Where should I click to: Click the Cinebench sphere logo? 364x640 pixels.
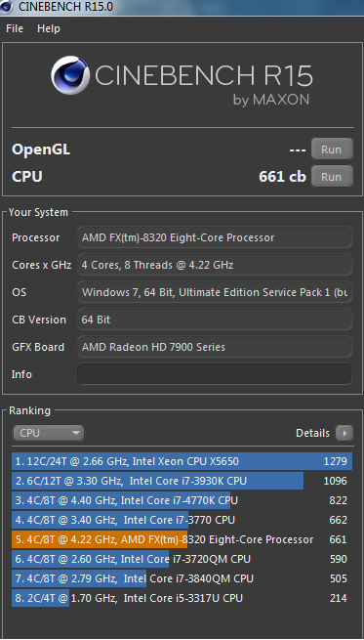click(70, 75)
